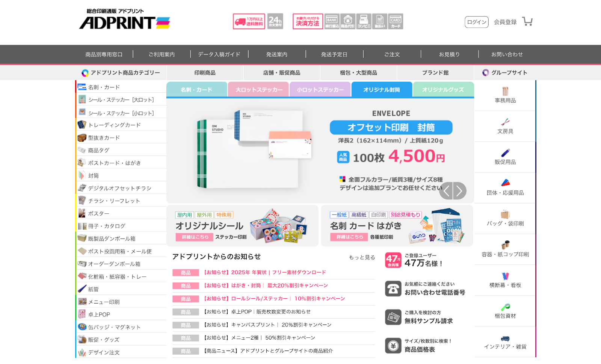601x364 pixels.
Task: Click the バッグ・袋印刷 bag icon
Action: pos(505,214)
